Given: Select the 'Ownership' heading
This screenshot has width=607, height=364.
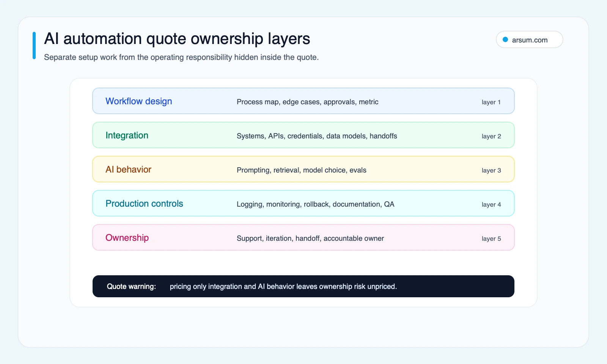Looking at the screenshot, I should point(127,238).
